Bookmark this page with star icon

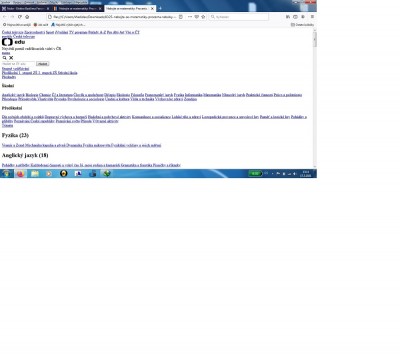[203, 17]
